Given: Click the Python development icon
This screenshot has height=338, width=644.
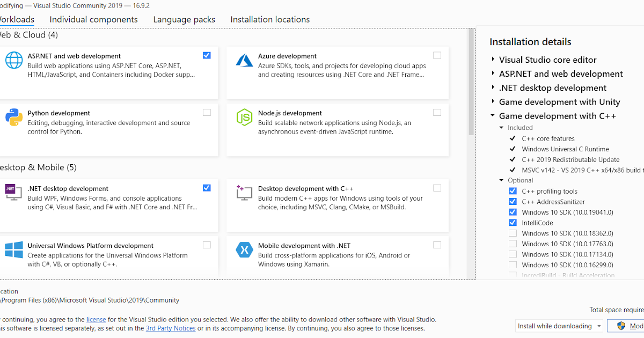Looking at the screenshot, I should pos(13,117).
